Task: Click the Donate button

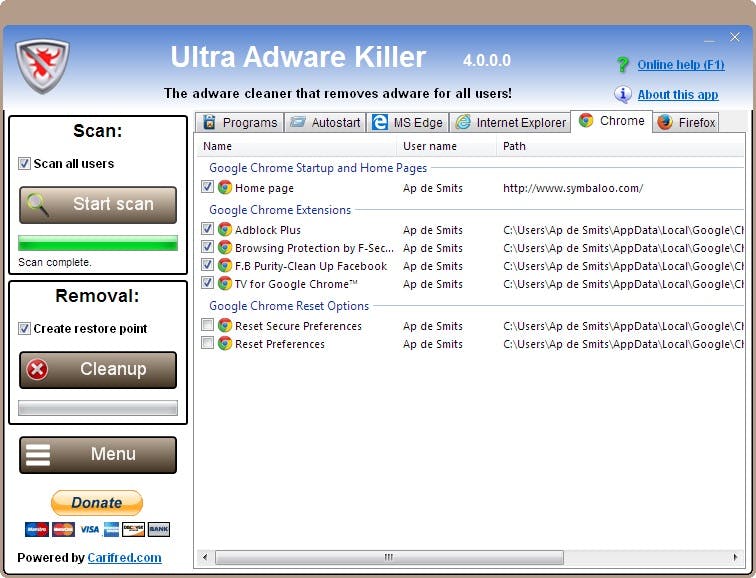Action: pos(97,503)
